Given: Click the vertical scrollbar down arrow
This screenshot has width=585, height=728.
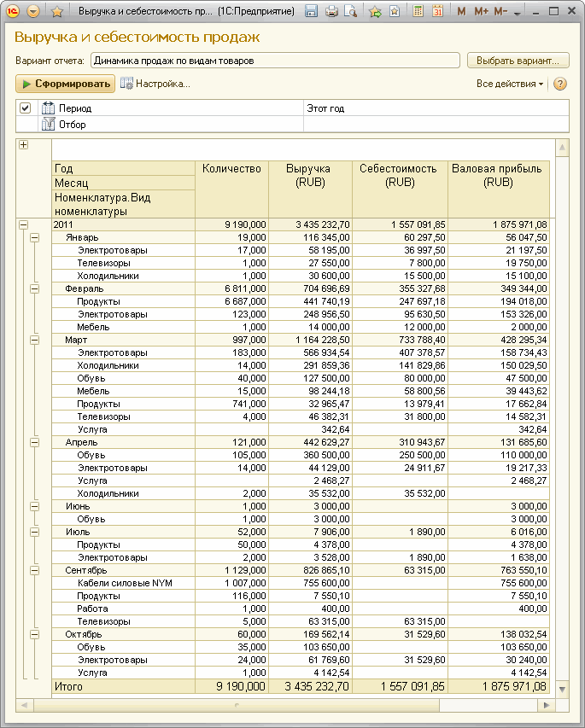Looking at the screenshot, I should point(561,689).
